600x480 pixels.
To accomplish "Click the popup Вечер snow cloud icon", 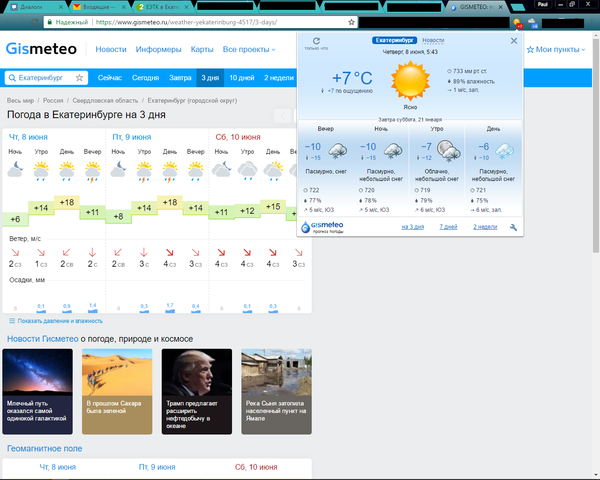I will pyautogui.click(x=337, y=151).
